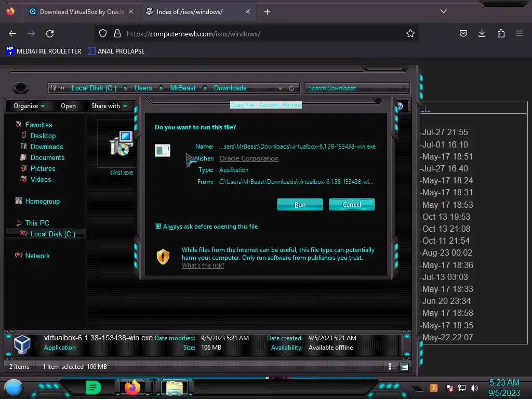Click the Firefox taskbar icon
532x399 pixels.
tap(132, 388)
